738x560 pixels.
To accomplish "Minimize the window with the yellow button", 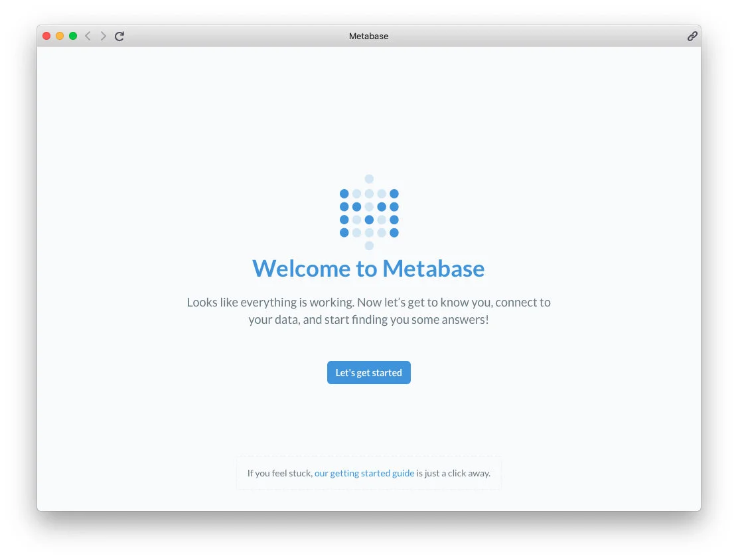I will (60, 36).
